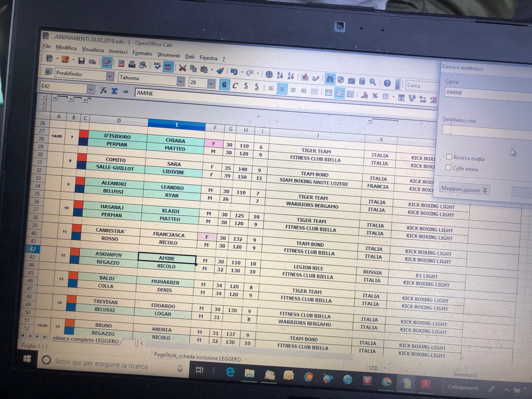
Task: Open the Inserisci menu
Action: 118,52
